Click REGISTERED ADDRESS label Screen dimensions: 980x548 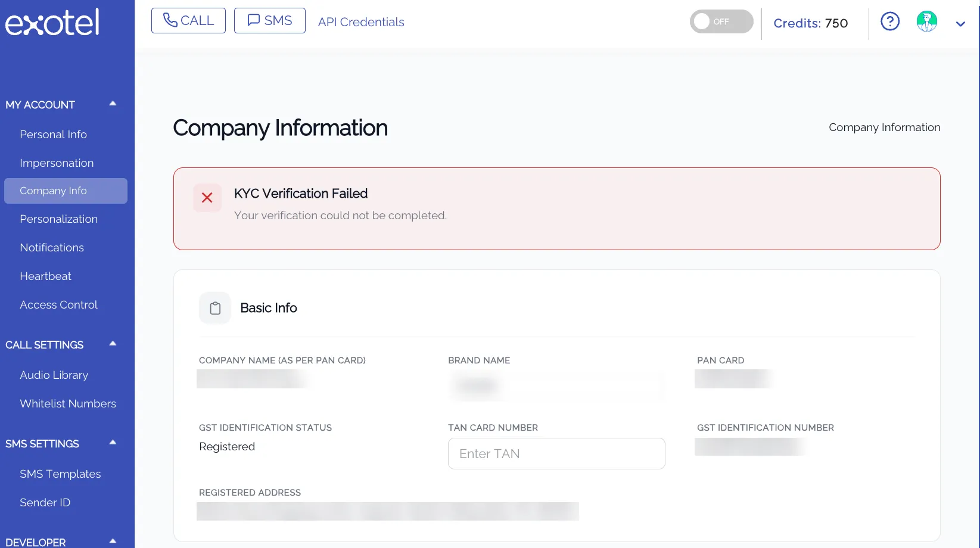click(x=250, y=493)
